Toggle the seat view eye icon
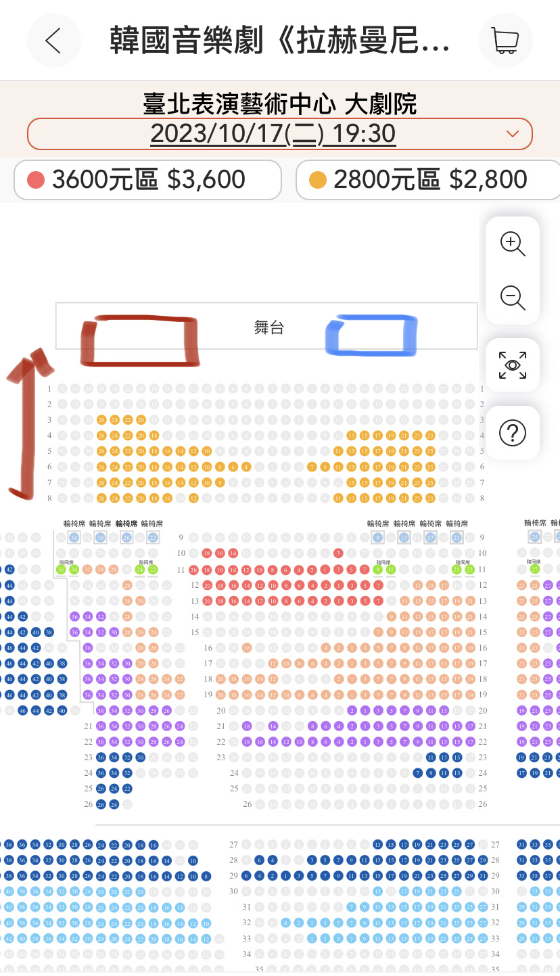560x976 pixels. click(x=513, y=365)
